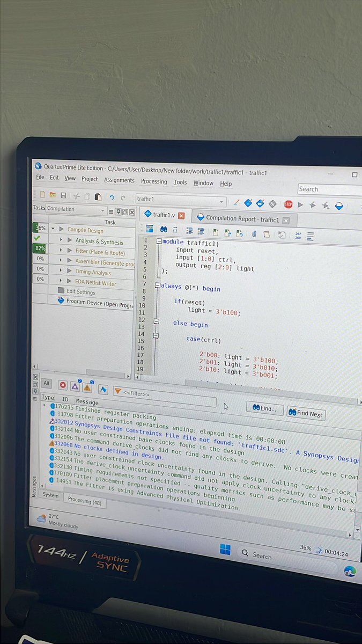Click the Find... button in Messages
Image resolution: width=362 pixels, height=644 pixels.
[x=264, y=408]
